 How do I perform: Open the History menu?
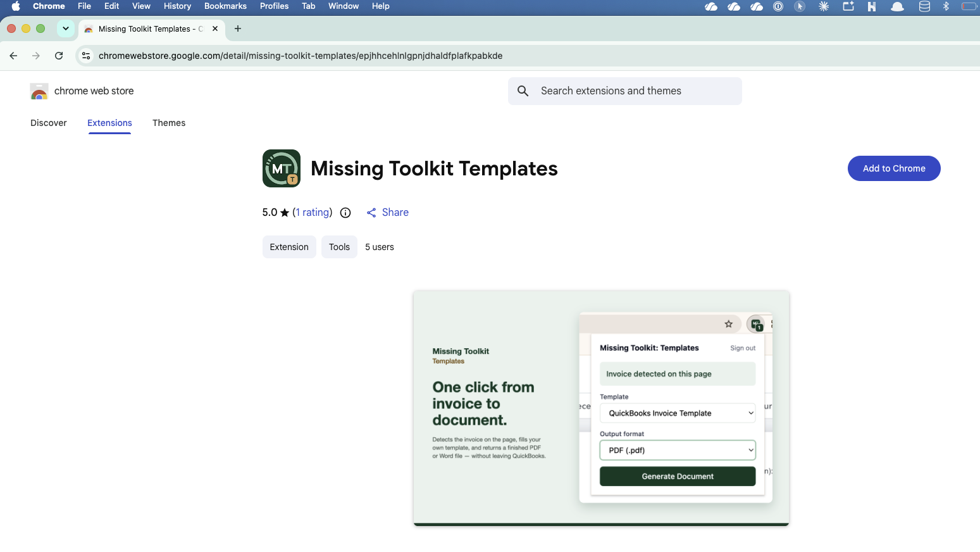[x=177, y=6]
